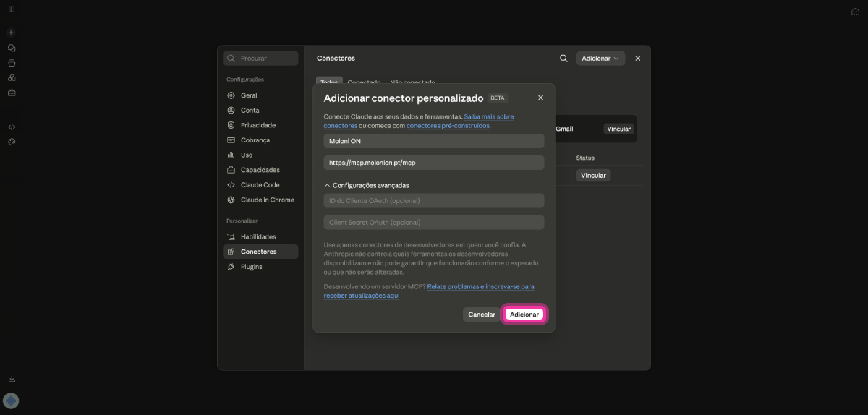
Task: Close the Adicionar conector personalizado dialog
Action: 540,98
